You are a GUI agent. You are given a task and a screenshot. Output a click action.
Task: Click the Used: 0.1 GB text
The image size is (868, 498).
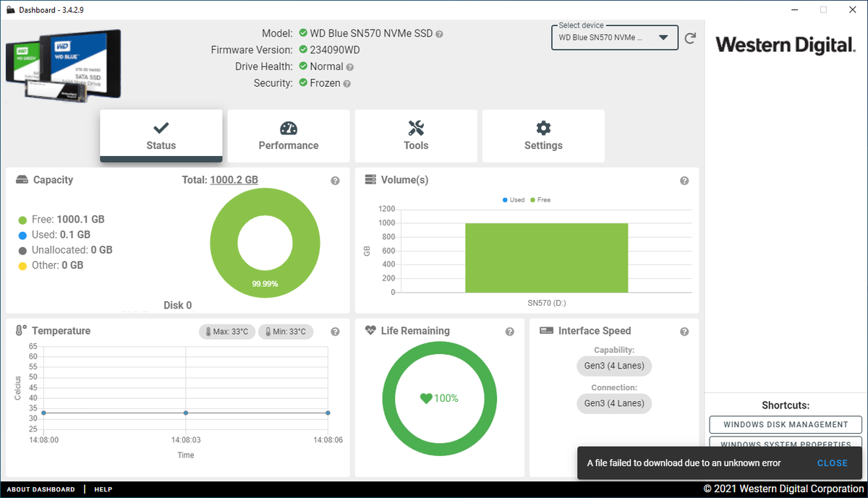tap(61, 235)
